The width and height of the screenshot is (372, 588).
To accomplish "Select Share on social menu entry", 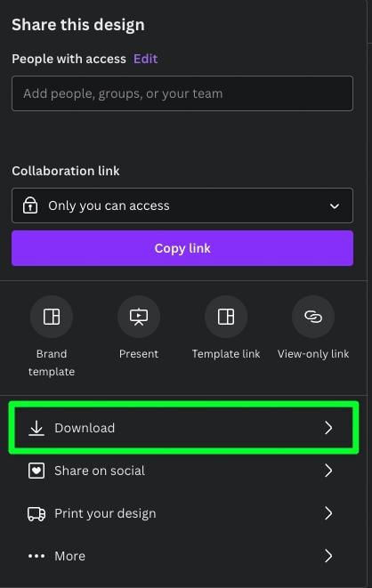I will [183, 471].
